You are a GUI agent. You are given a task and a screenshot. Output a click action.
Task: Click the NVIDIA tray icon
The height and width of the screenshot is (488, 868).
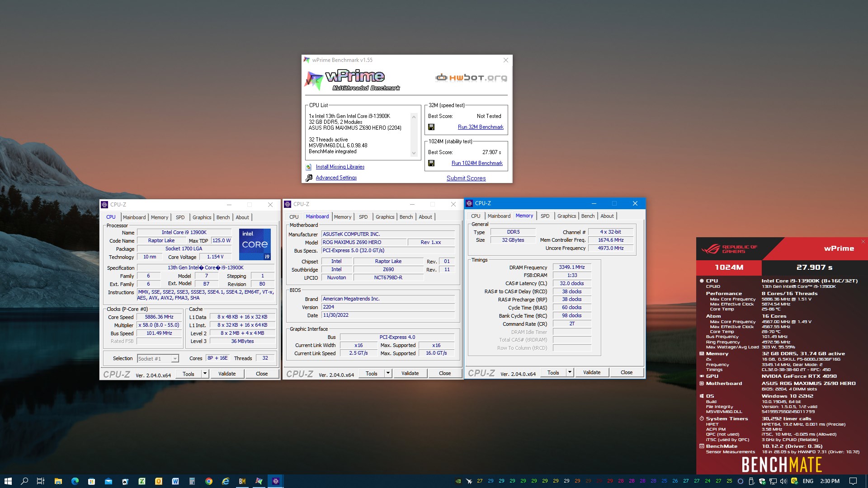pos(458,481)
